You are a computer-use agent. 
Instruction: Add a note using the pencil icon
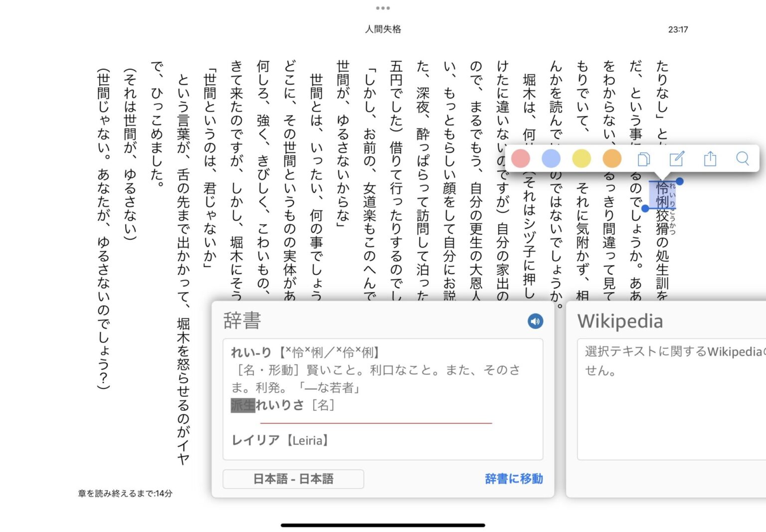677,159
